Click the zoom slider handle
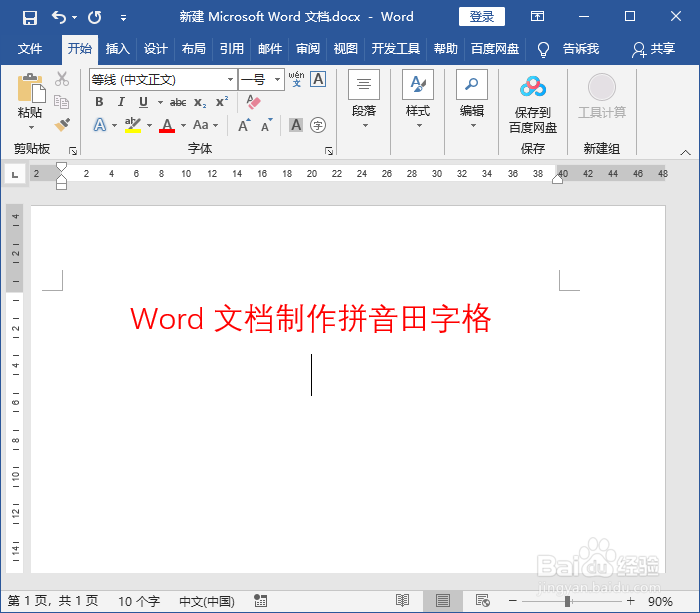Image resolution: width=700 pixels, height=613 pixels. pyautogui.click(x=567, y=601)
